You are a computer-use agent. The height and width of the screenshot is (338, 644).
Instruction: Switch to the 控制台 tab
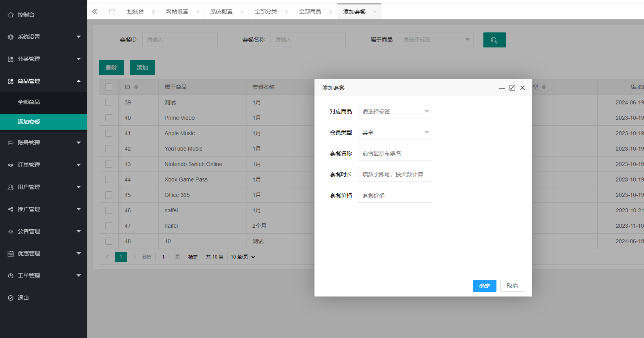136,11
